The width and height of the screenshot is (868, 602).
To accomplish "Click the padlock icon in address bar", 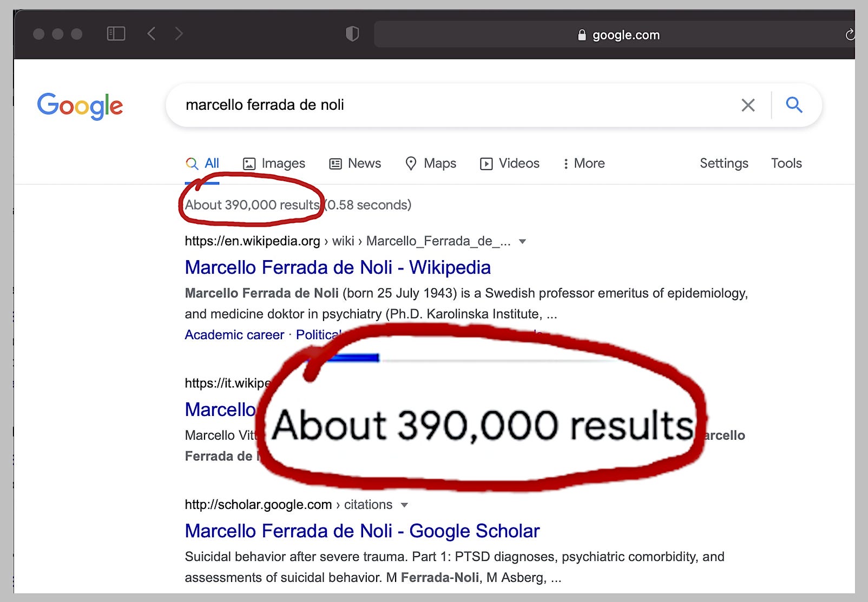I will (x=582, y=35).
